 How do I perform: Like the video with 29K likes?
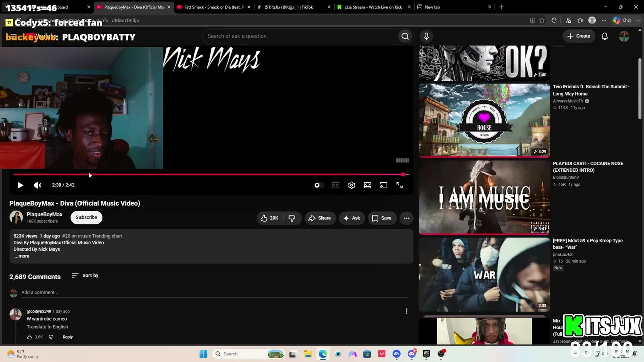[269, 218]
